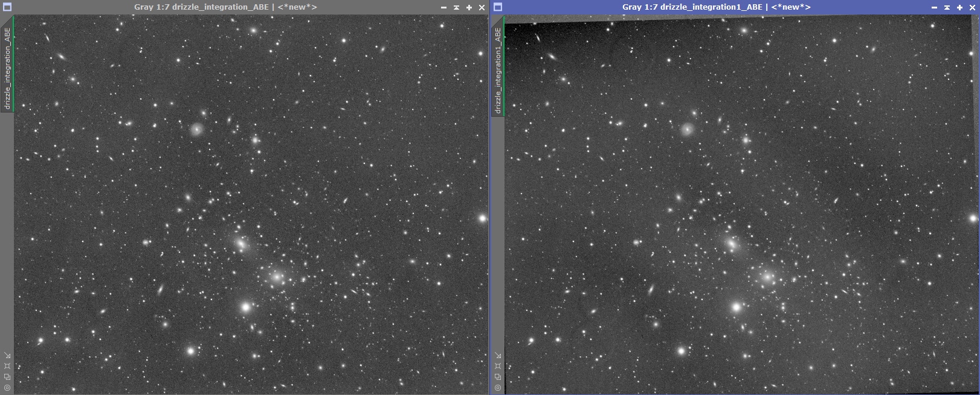
Task: Click the concentric-circles icon in drizzle_integration1_ABE window
Action: [x=498, y=388]
